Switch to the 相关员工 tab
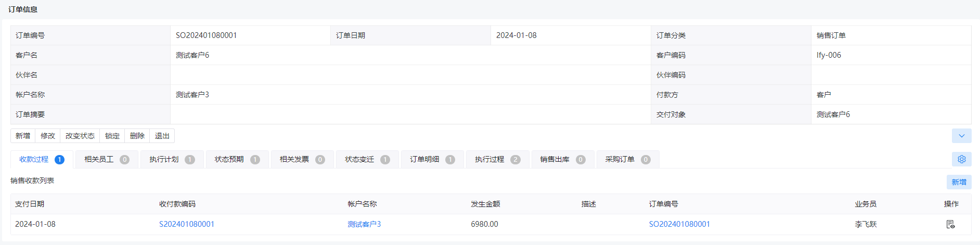The width and height of the screenshot is (980, 245). pyautogui.click(x=107, y=159)
